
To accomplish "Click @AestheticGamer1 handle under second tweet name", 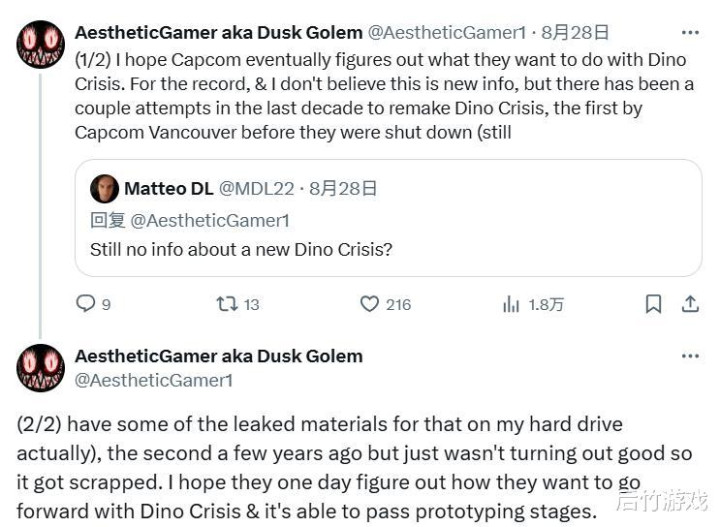I will click(x=153, y=380).
